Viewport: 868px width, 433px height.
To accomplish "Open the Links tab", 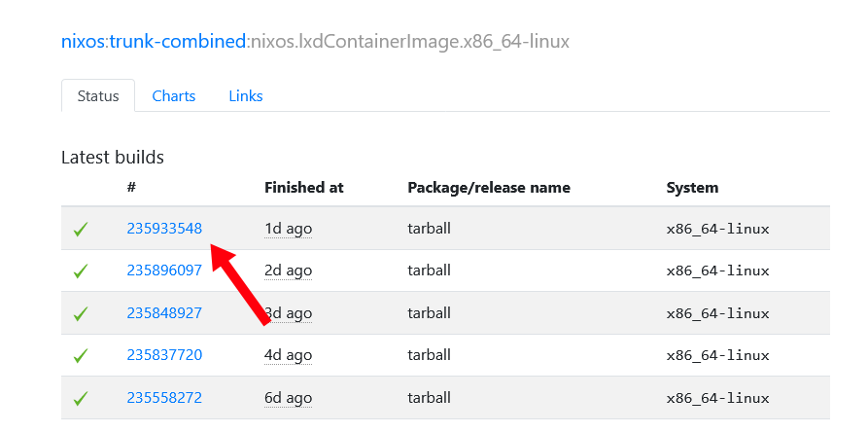I will point(246,95).
